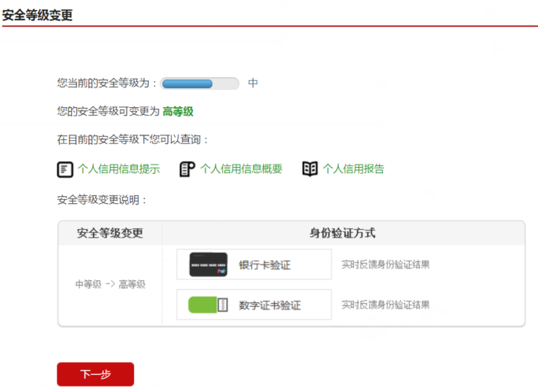Click the 中等级 -> 高等级 table cell
The image size is (538, 392).
click(x=110, y=284)
